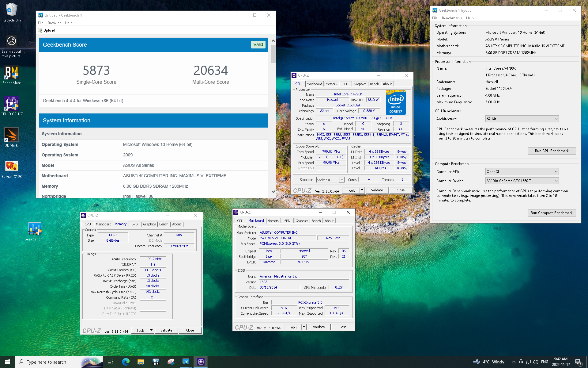The width and height of the screenshot is (588, 368).
Task: Open the Geekbench desktop shortcut
Action: [x=35, y=232]
